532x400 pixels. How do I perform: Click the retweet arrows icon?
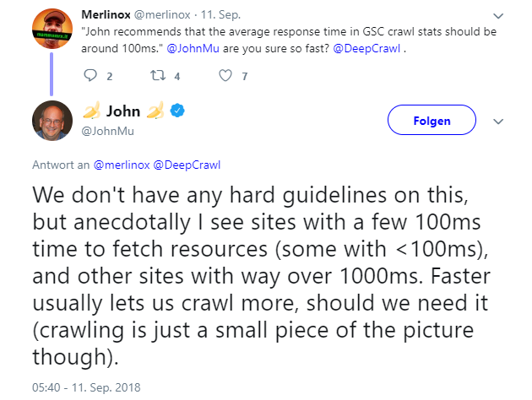pyautogui.click(x=156, y=76)
